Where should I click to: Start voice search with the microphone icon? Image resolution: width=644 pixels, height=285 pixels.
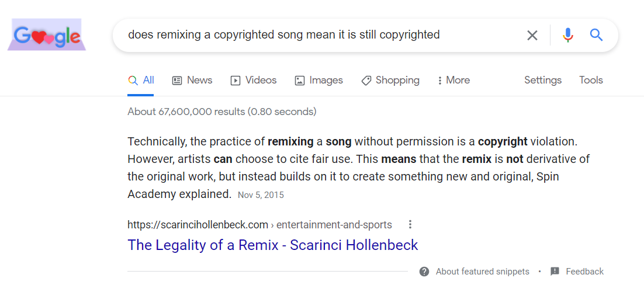pos(567,35)
